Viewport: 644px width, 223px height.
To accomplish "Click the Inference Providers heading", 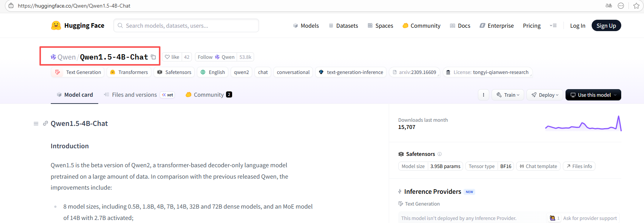I will tap(433, 192).
